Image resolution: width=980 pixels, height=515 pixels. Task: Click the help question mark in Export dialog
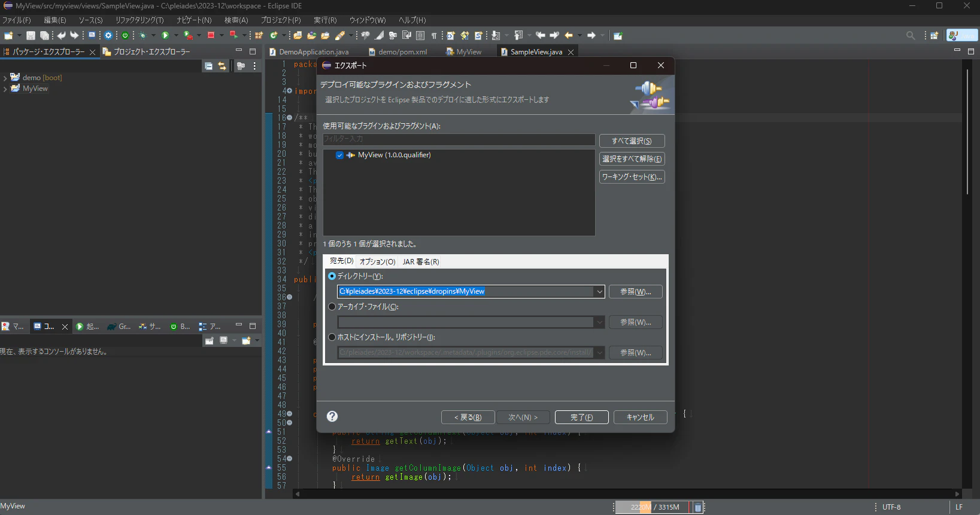[x=332, y=416]
